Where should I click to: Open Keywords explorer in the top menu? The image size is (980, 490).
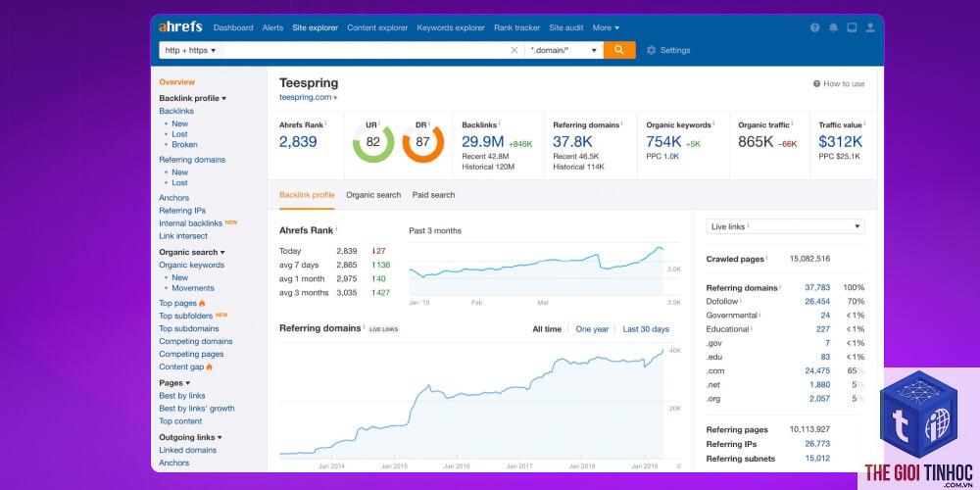pyautogui.click(x=451, y=27)
